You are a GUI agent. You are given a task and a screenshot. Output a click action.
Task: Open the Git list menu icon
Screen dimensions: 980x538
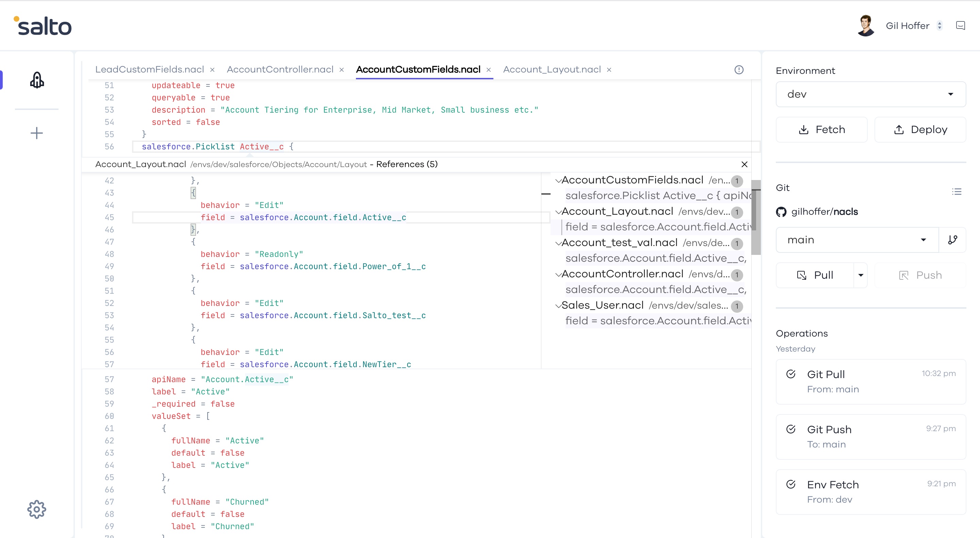[x=957, y=191]
